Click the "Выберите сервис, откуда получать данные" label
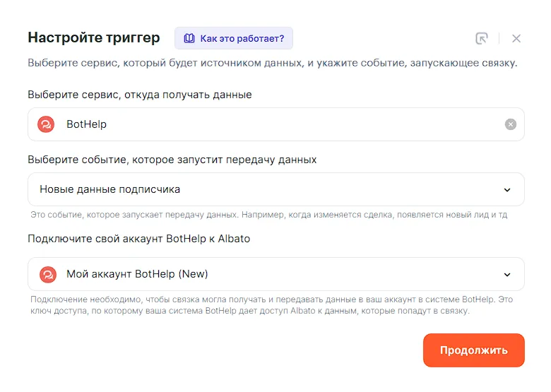 pyautogui.click(x=140, y=94)
